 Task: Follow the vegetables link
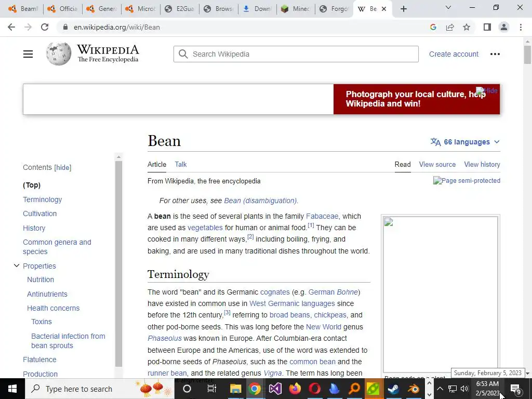click(205, 228)
